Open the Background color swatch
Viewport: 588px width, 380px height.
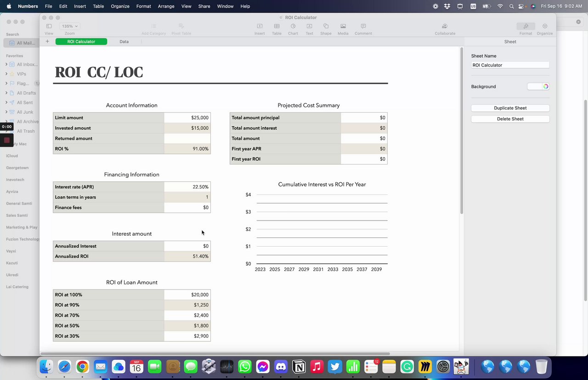pos(534,86)
